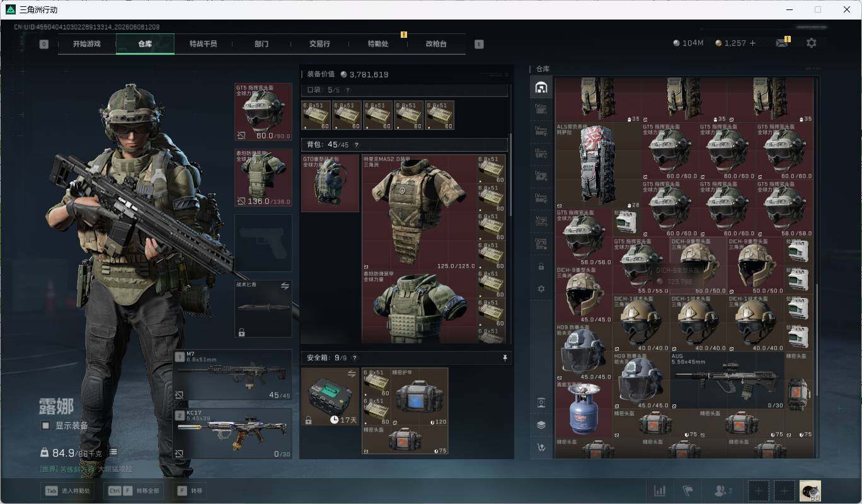
Task: Select the 特里克MAS2.0 armor in backpack
Action: coord(419,212)
